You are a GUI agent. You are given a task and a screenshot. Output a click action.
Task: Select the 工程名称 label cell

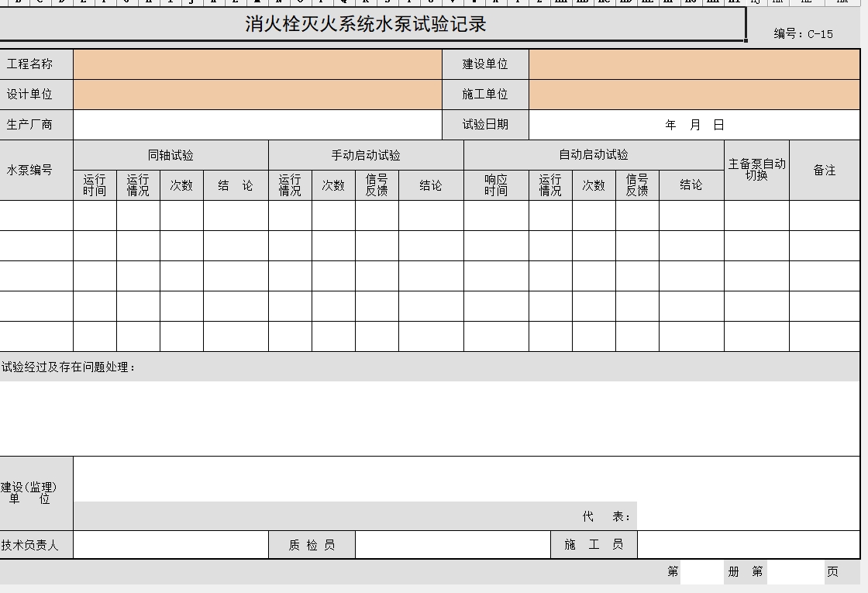pos(36,64)
